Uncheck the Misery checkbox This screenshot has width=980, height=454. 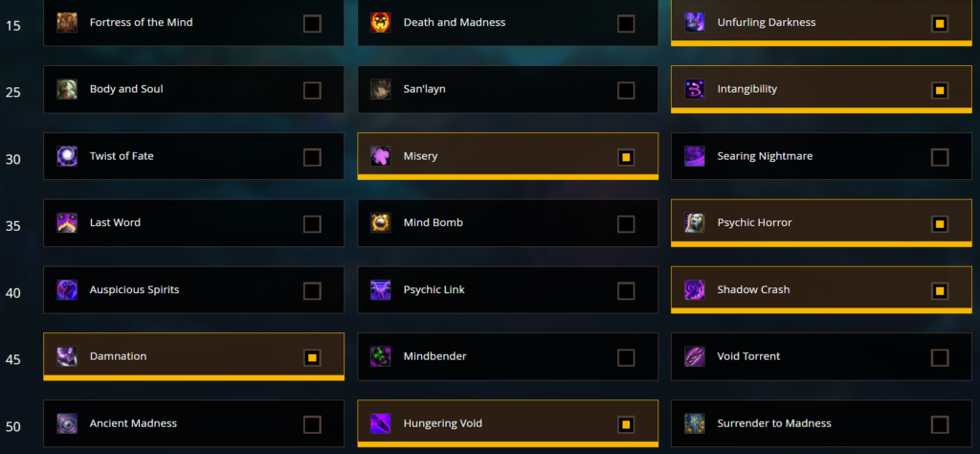tap(626, 158)
